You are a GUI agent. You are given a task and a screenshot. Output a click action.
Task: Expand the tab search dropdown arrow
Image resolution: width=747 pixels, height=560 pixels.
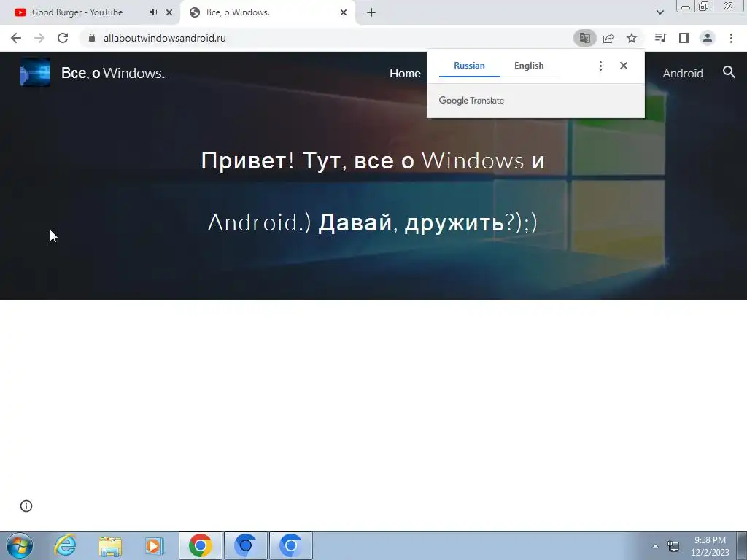pyautogui.click(x=659, y=12)
